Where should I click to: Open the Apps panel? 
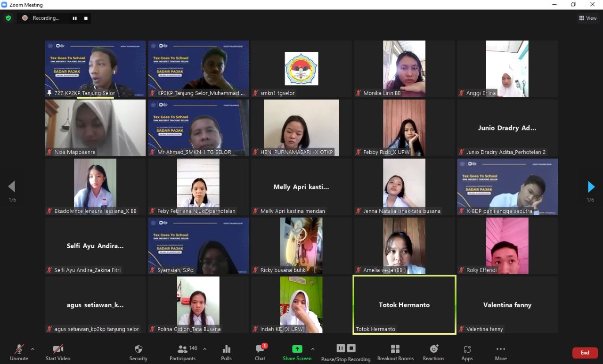point(467,352)
